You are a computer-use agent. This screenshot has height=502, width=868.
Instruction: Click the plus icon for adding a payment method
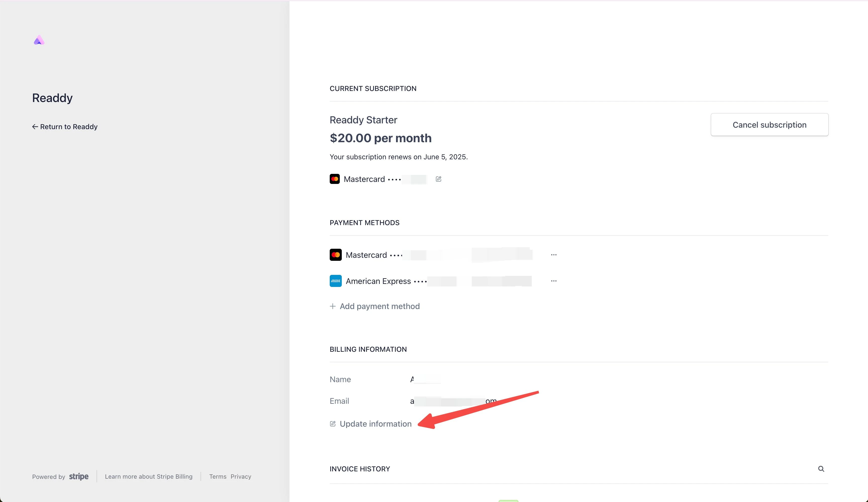(x=333, y=306)
